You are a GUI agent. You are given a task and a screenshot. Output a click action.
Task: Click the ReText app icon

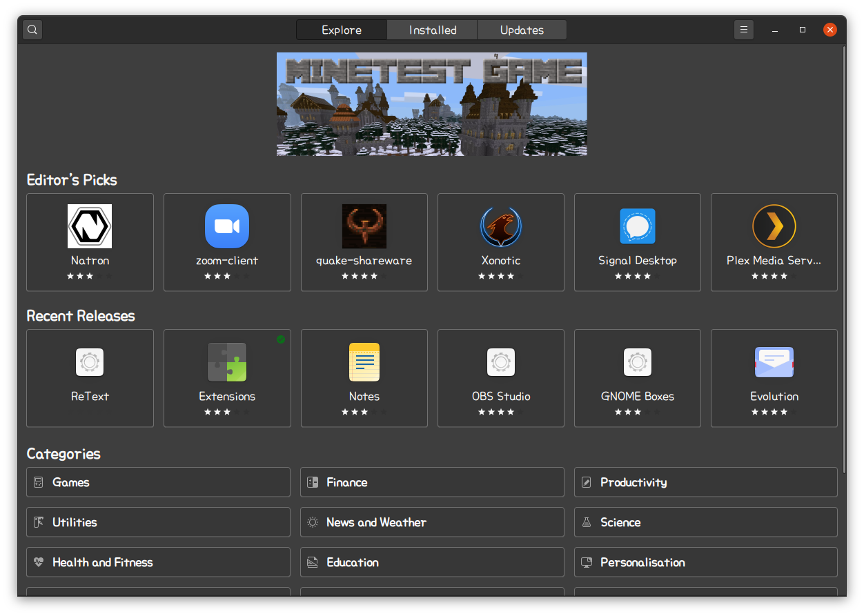[90, 362]
